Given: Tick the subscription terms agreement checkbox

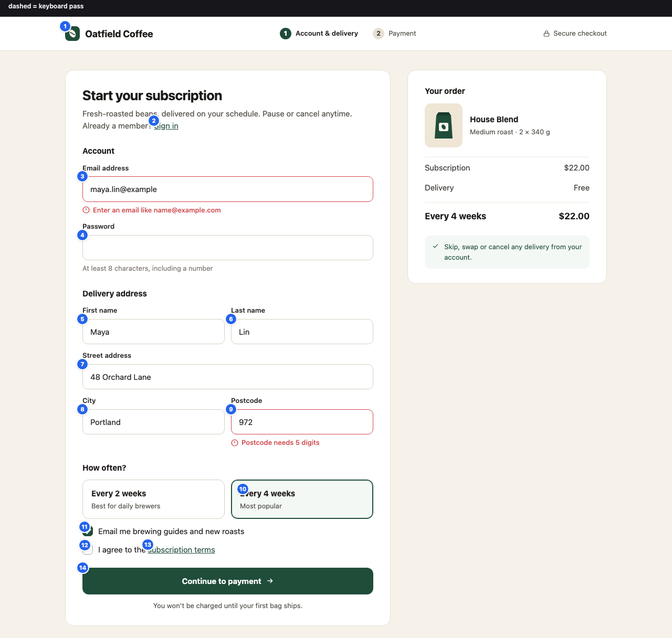Looking at the screenshot, I should [88, 550].
